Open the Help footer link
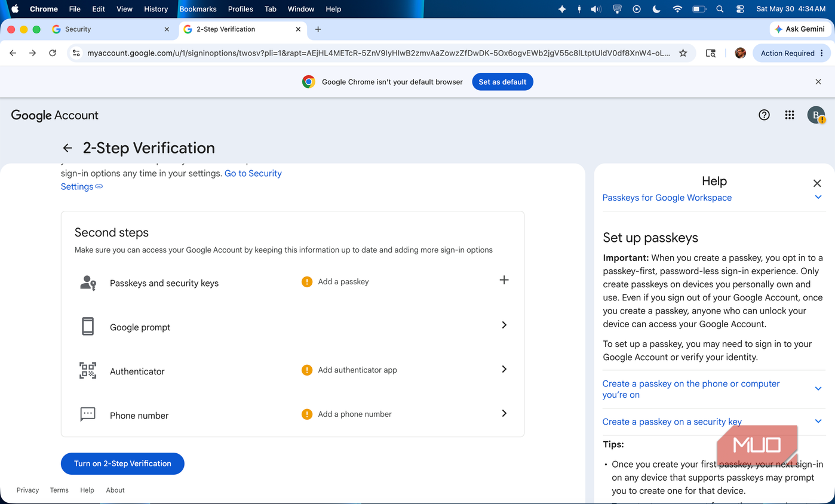The image size is (835, 504). click(x=87, y=490)
